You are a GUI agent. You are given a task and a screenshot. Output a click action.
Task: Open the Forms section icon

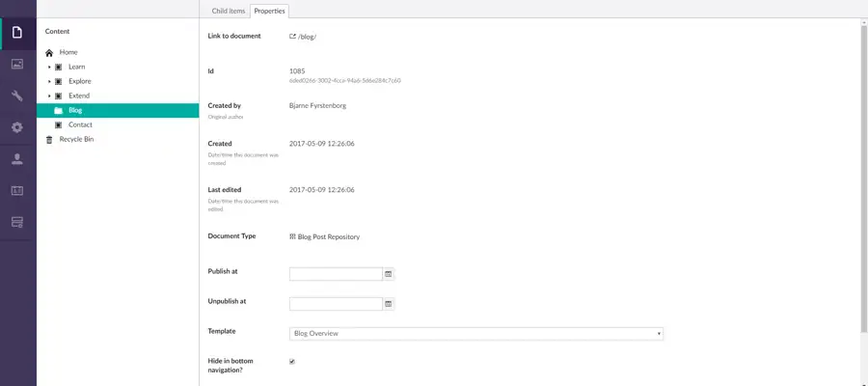point(17,222)
